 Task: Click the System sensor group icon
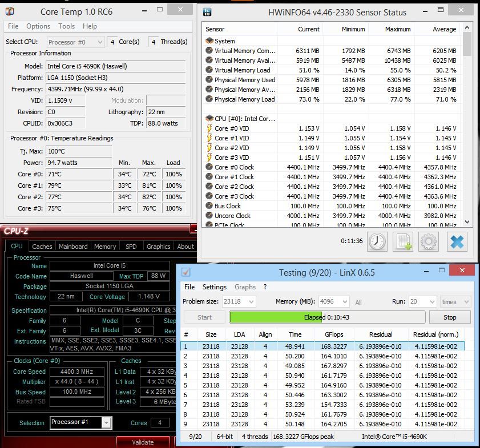pyautogui.click(x=209, y=41)
